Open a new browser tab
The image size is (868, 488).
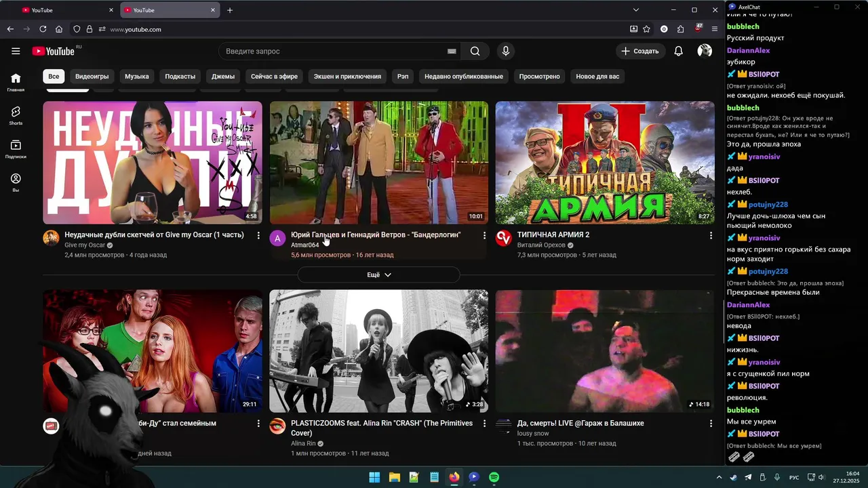230,10
